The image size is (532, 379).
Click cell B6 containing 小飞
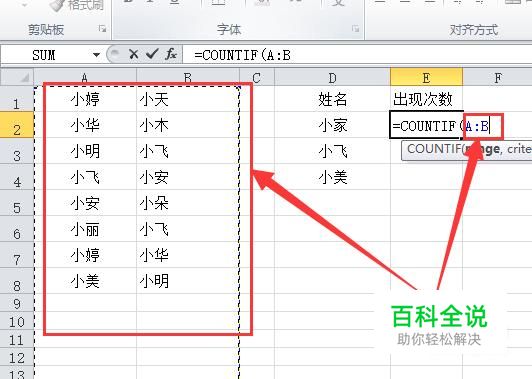188,229
